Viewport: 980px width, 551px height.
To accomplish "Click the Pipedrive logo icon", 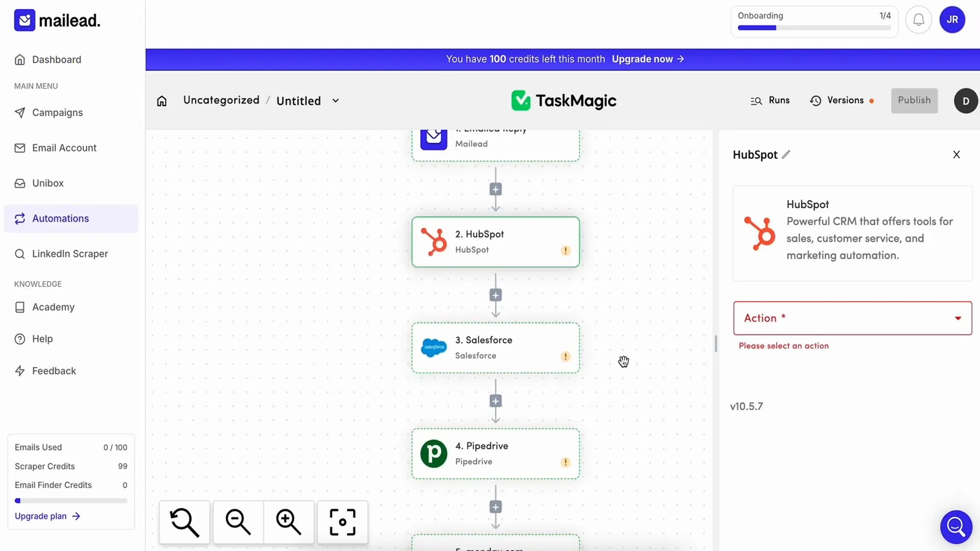I will [434, 454].
